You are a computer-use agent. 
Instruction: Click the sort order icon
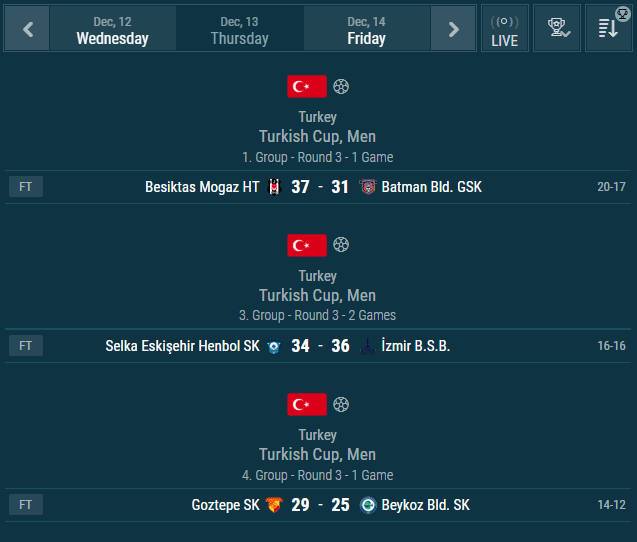point(609,29)
